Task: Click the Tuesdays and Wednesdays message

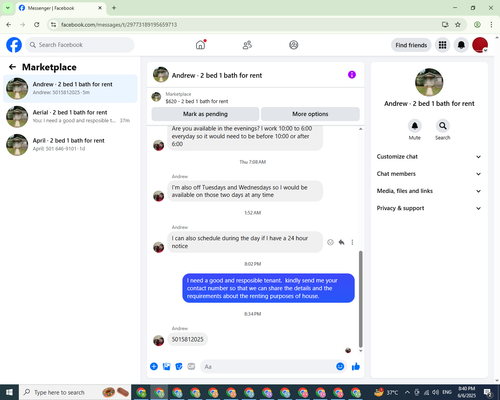Action: [x=245, y=191]
